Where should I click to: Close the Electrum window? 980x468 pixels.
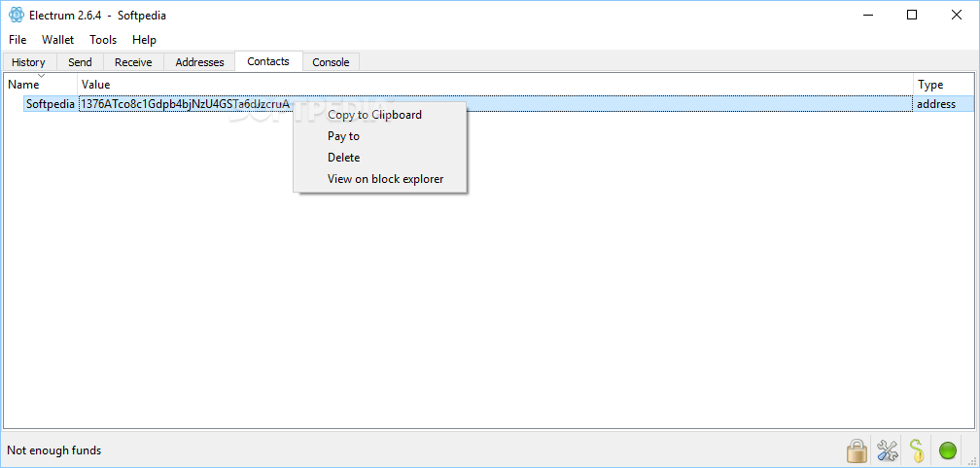[957, 15]
